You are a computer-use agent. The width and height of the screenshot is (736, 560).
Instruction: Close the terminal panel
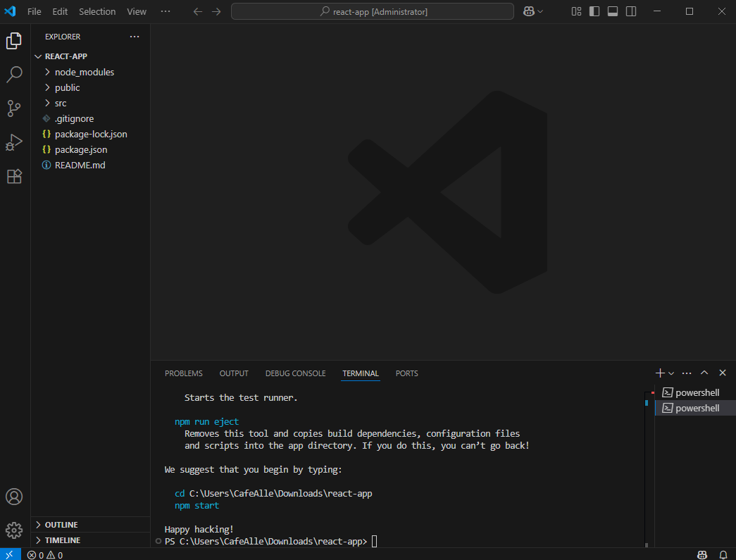point(723,373)
